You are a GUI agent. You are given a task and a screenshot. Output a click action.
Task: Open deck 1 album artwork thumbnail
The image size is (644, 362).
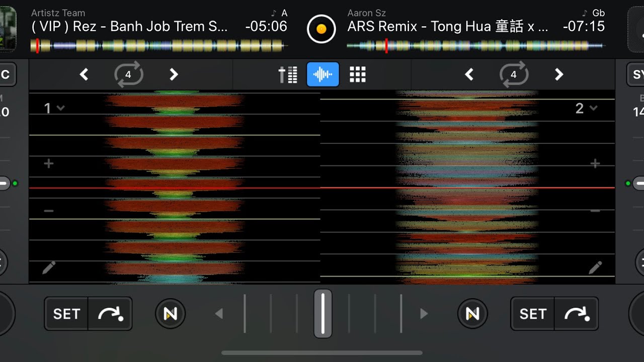click(x=8, y=29)
